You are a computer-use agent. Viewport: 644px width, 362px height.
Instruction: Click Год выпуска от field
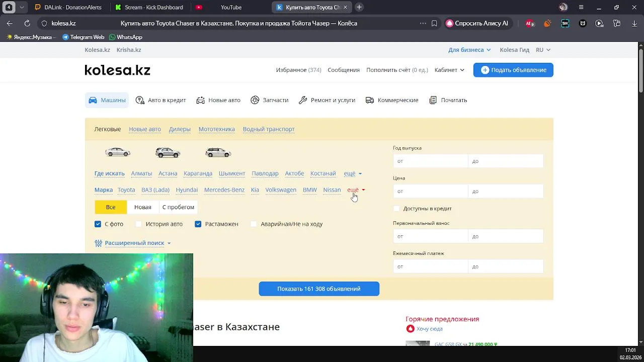[431, 161]
